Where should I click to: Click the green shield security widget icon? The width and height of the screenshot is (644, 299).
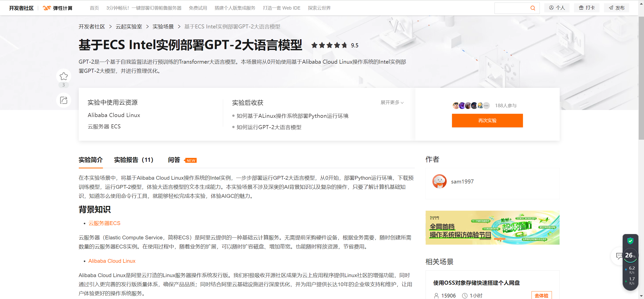click(630, 241)
